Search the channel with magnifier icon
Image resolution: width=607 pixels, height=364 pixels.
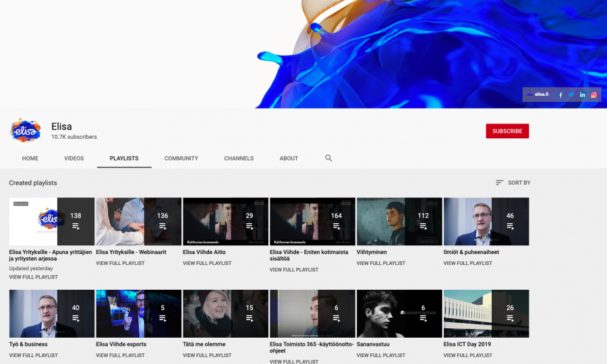(x=328, y=158)
